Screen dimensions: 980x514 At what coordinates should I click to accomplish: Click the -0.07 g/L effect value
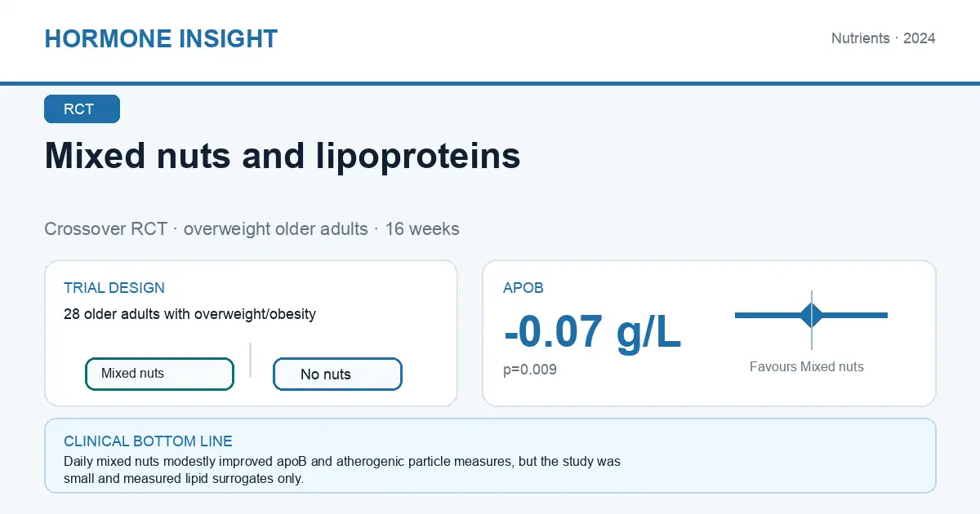click(592, 332)
